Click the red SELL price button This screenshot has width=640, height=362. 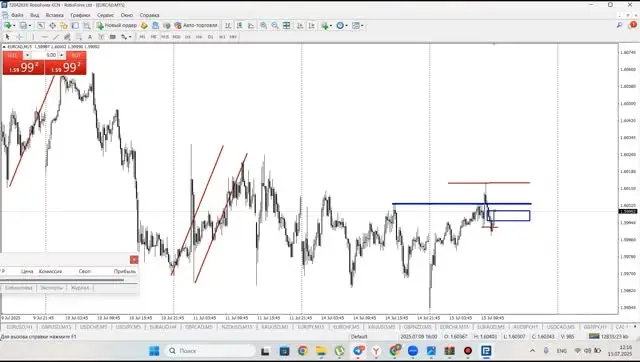pos(23,67)
